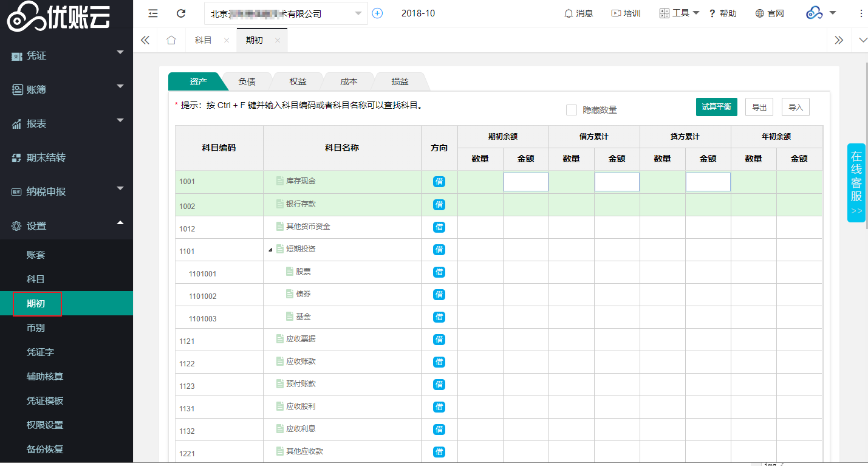Open 权限设置 under settings

tap(45, 425)
